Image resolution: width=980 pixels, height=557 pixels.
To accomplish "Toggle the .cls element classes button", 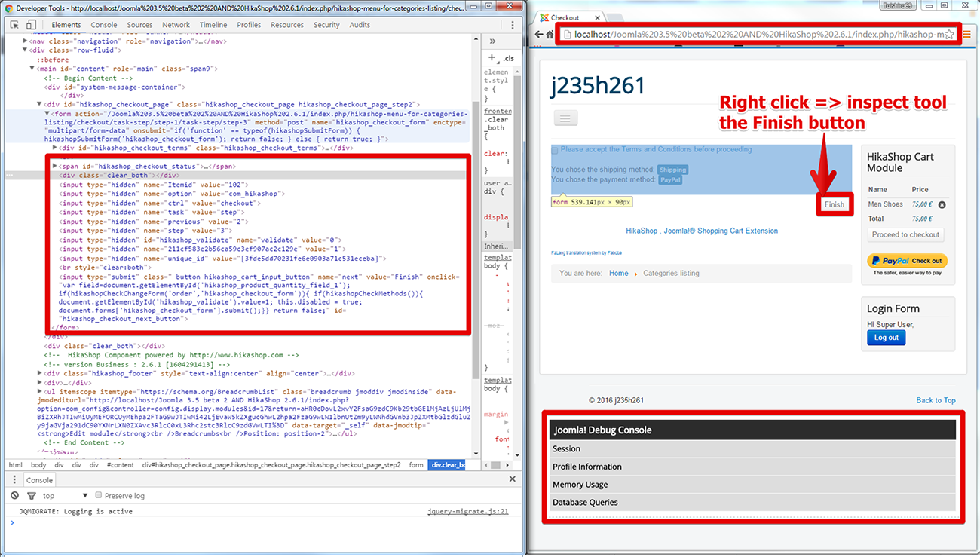I will (509, 58).
